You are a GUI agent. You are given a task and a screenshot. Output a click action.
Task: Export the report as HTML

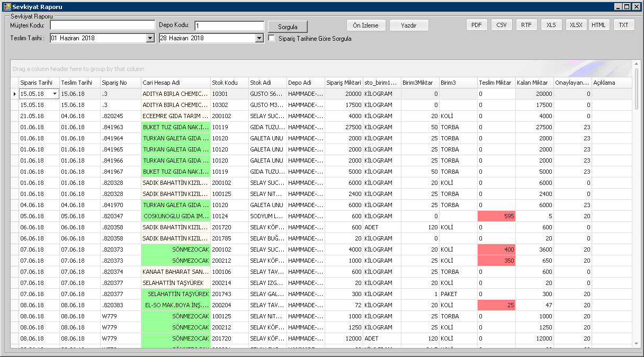coord(599,25)
